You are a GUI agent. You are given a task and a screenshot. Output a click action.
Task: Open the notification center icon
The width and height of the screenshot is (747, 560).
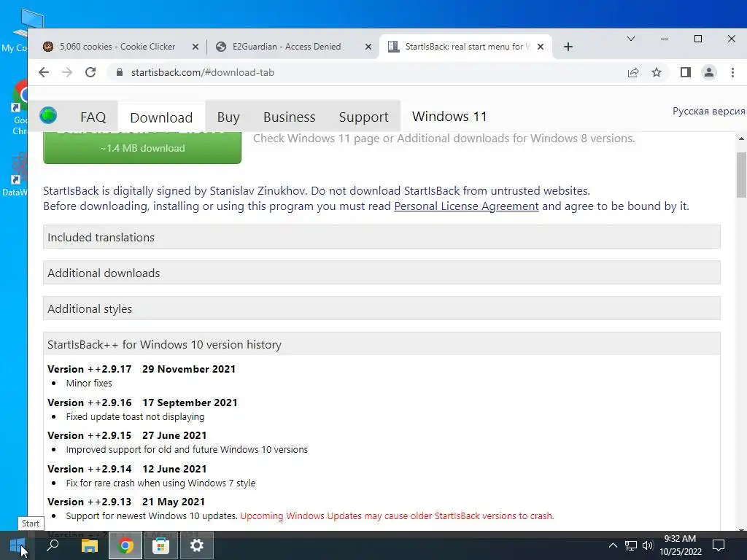(719, 545)
